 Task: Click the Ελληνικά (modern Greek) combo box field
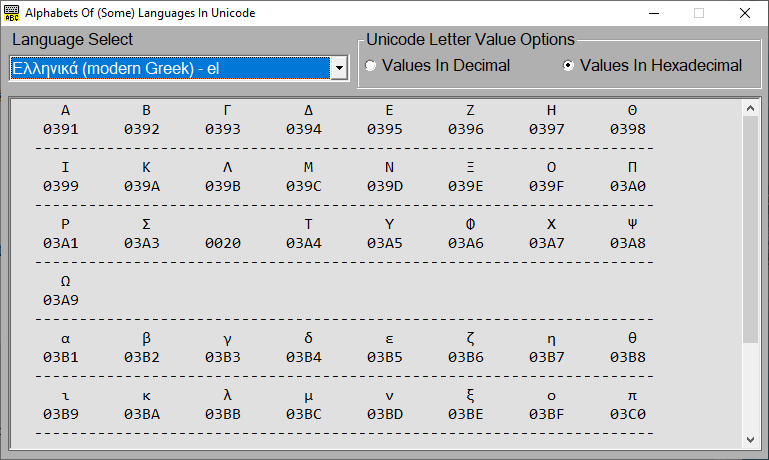point(168,68)
